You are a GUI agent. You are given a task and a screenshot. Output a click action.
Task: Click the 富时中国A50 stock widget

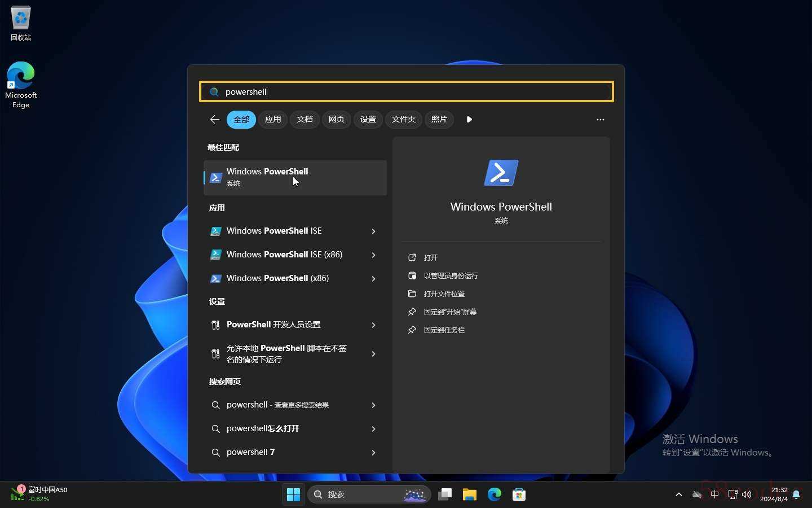38,494
